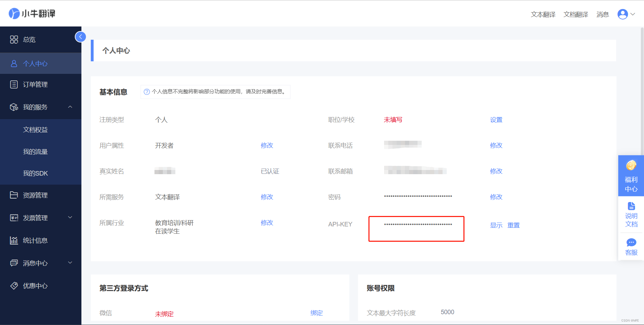This screenshot has width=644, height=325.
Task: Click 绑定 for 微信 login
Action: (x=317, y=313)
